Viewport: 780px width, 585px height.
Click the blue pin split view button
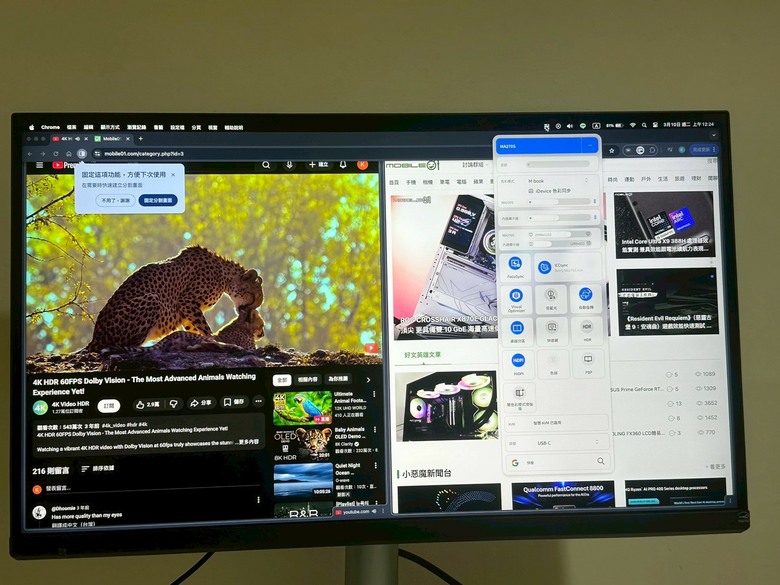pos(158,200)
